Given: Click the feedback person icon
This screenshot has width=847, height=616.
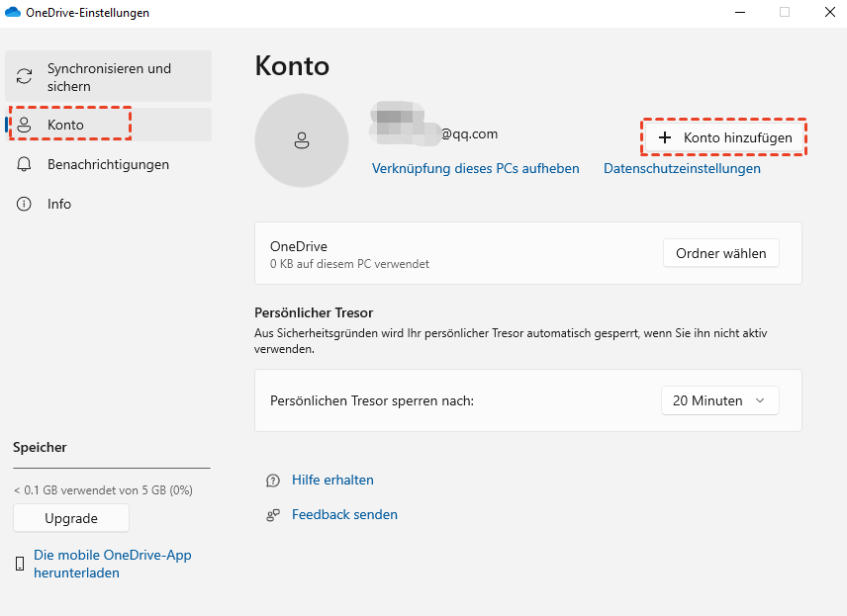Looking at the screenshot, I should 273,515.
